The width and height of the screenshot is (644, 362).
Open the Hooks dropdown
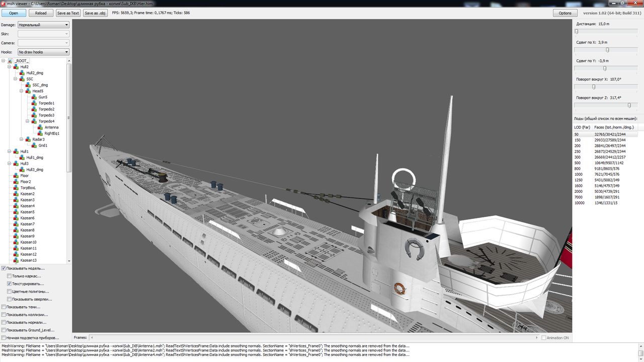(x=43, y=52)
